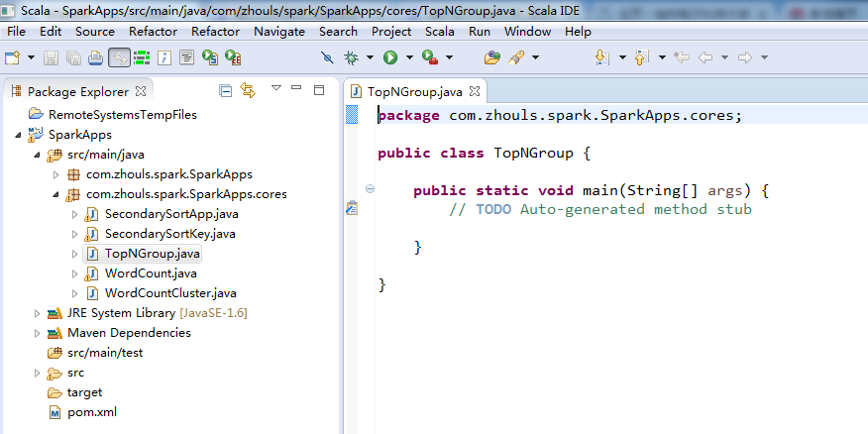Viewport: 868px width, 434px height.
Task: Click the External Tools run icon
Action: pos(430,57)
